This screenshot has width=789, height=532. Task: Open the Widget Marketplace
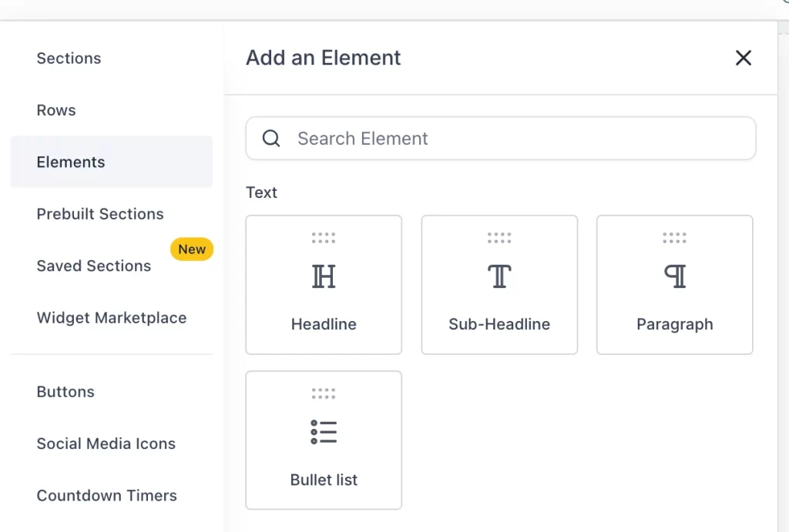[112, 318]
